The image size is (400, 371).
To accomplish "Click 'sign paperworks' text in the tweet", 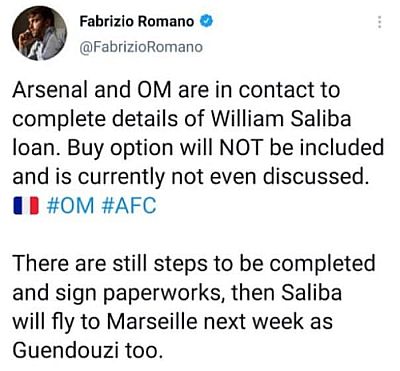I will point(137,293).
